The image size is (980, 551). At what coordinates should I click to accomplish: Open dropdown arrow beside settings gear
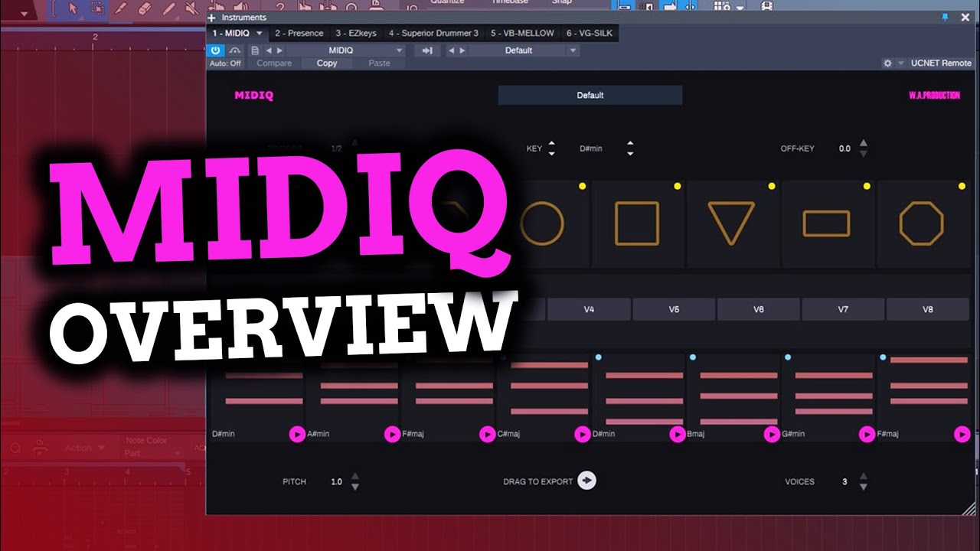tap(901, 63)
